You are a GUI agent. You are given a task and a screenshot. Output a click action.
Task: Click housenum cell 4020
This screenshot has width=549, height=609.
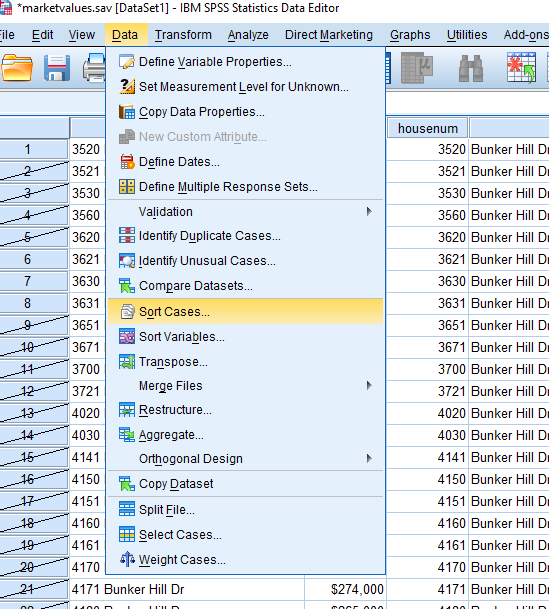pos(427,413)
